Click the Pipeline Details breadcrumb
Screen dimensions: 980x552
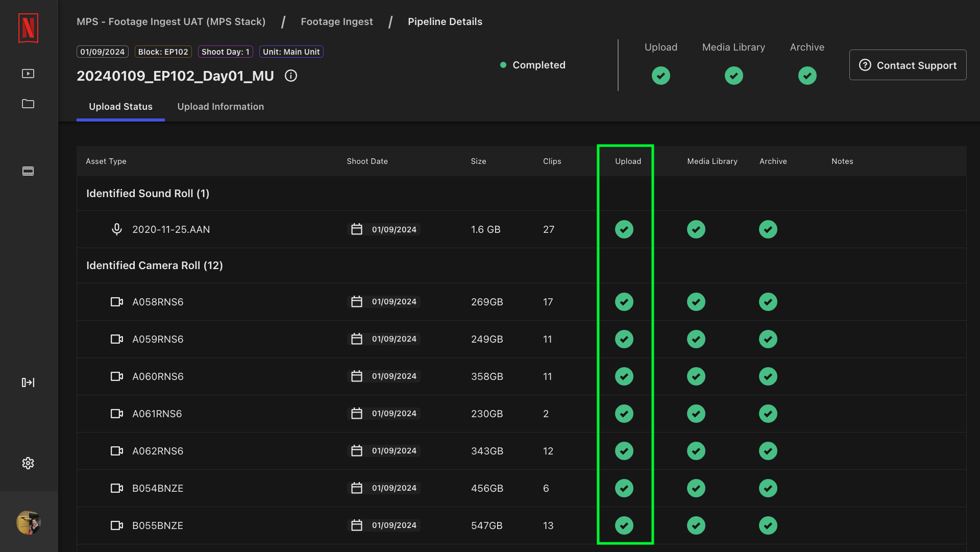[x=445, y=21]
